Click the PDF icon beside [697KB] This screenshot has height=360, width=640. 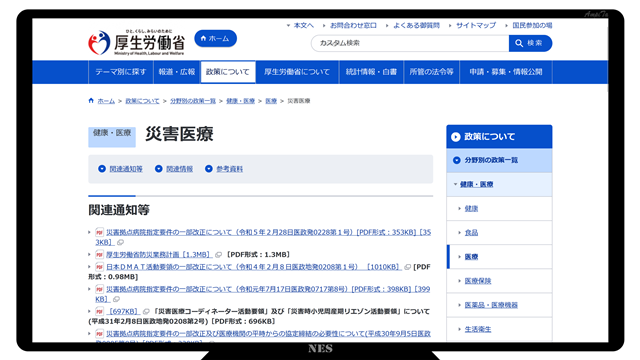[x=99, y=311]
